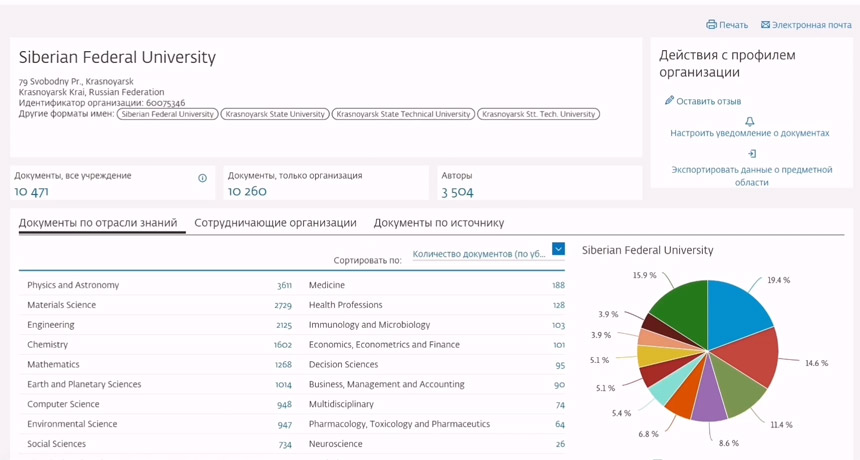The height and width of the screenshot is (460, 860).
Task: Click the printer icon next to Печать
Action: [711, 25]
